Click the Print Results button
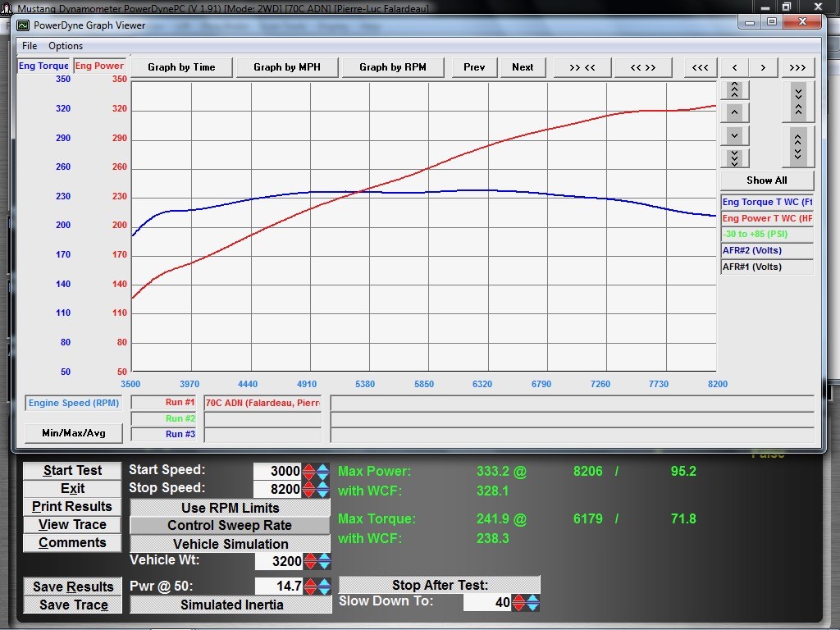840x630 pixels. click(72, 507)
